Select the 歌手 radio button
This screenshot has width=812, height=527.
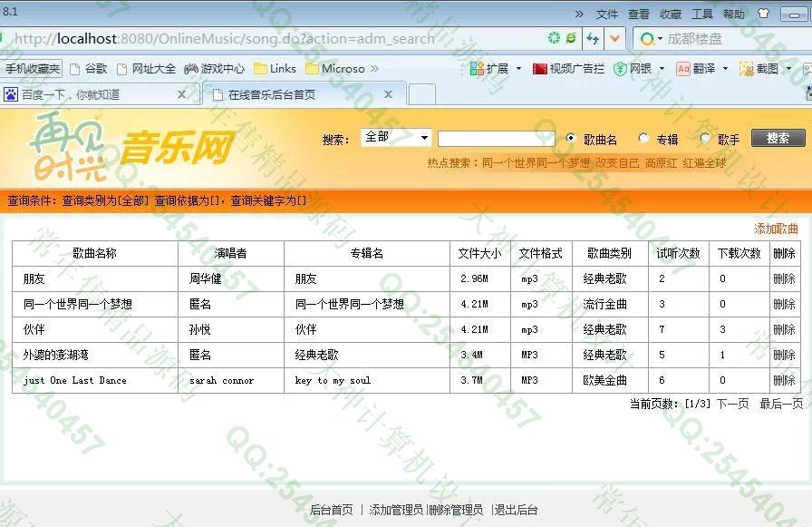(705, 139)
